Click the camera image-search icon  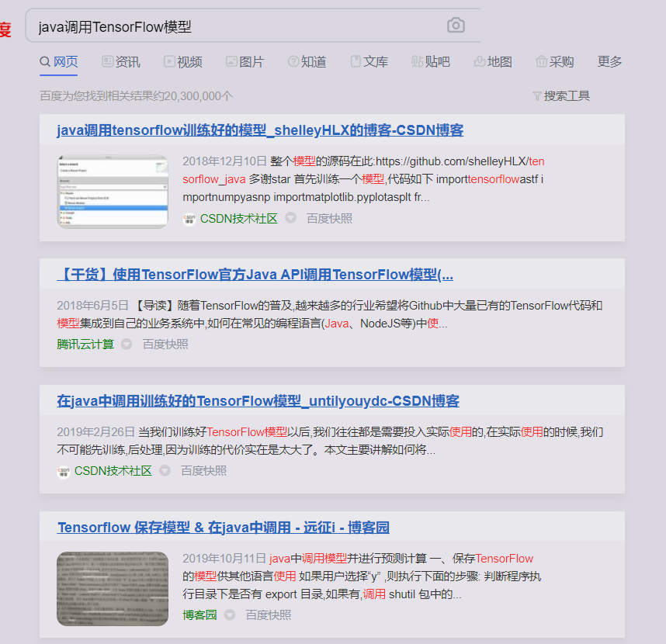point(456,26)
